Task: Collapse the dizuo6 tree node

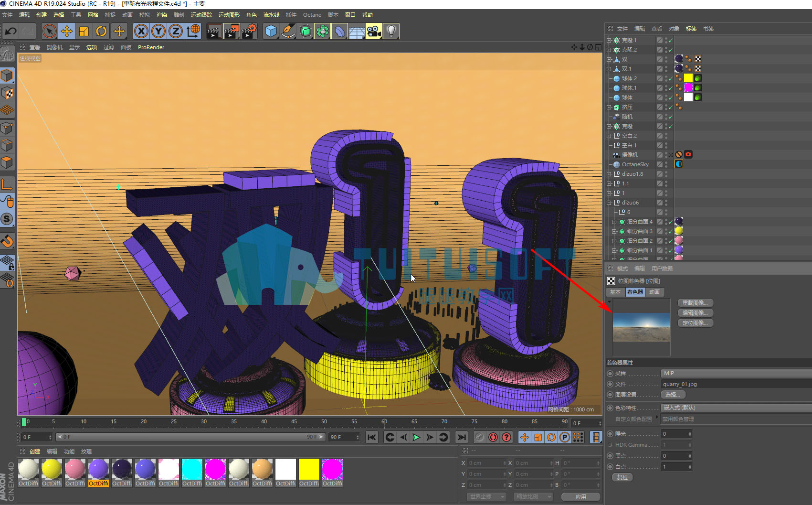Action: tap(609, 203)
